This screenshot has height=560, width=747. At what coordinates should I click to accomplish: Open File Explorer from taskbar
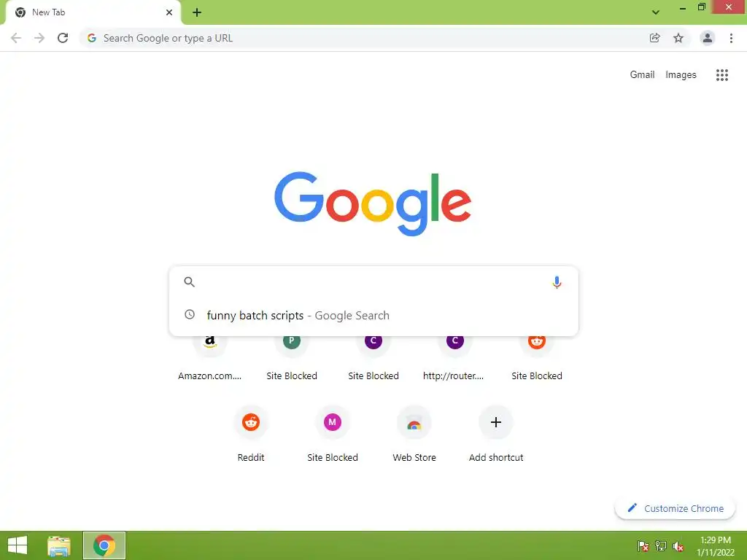click(x=59, y=545)
